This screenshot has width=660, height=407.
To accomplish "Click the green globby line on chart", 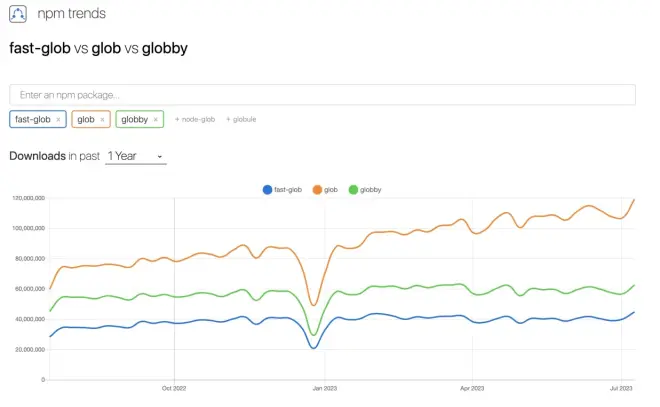I will pyautogui.click(x=400, y=287).
